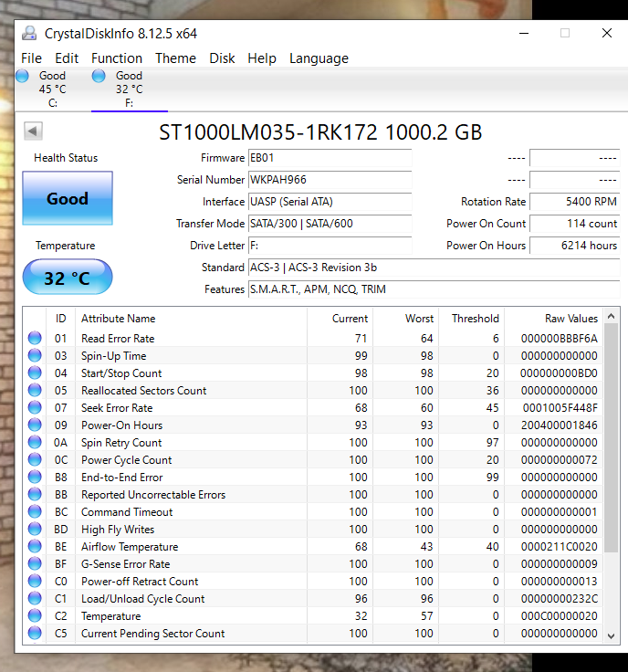Open the Theme menu
The image size is (628, 672).
pyautogui.click(x=175, y=58)
